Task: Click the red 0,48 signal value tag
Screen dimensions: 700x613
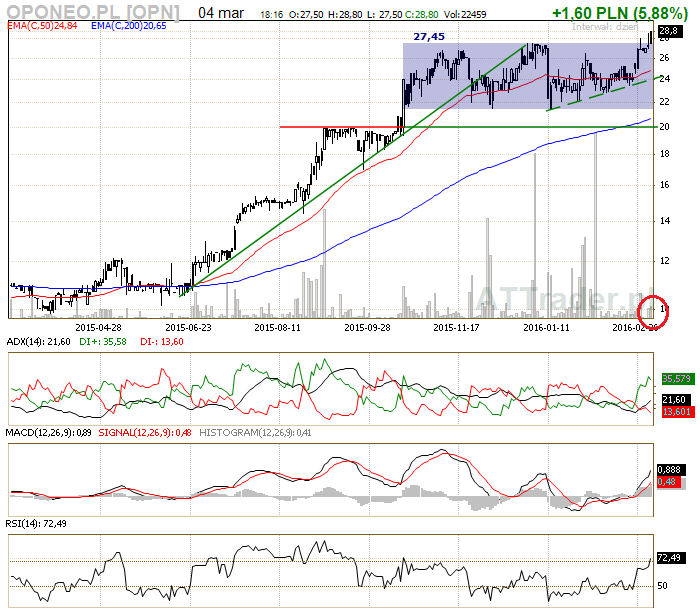Action: (668, 482)
